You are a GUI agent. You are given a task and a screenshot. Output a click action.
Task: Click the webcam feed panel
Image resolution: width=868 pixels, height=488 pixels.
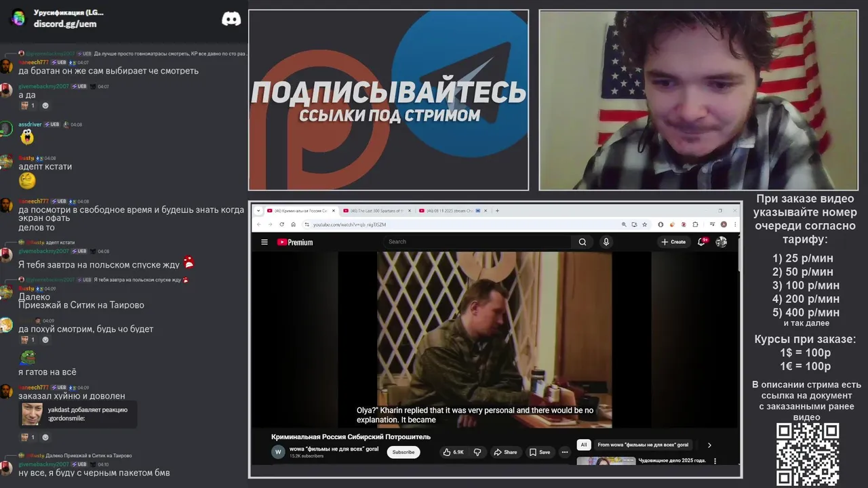(698, 100)
